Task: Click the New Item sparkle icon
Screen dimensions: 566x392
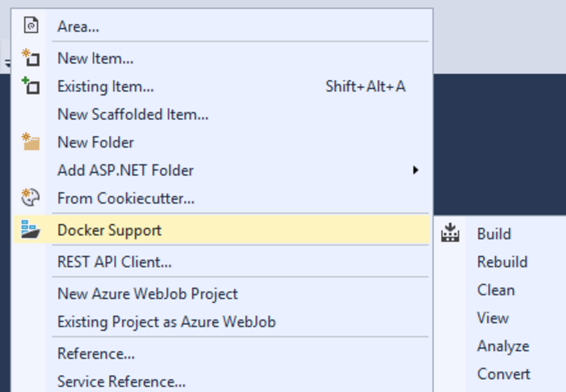Action: point(30,57)
